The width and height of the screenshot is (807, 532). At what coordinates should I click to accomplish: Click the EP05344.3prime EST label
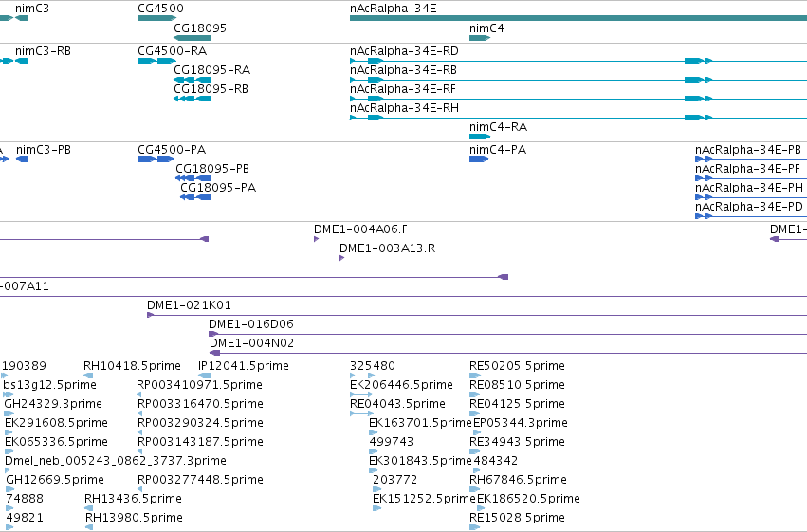(521, 423)
